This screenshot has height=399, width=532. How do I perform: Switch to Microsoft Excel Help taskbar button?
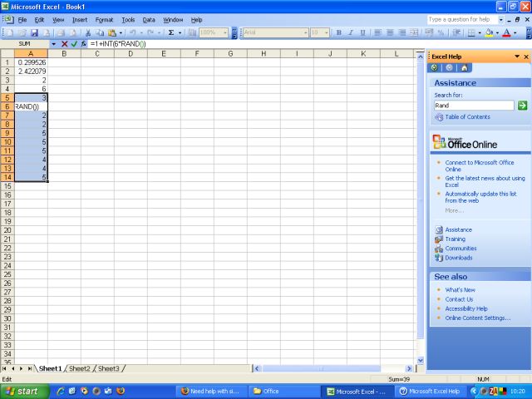coord(430,392)
